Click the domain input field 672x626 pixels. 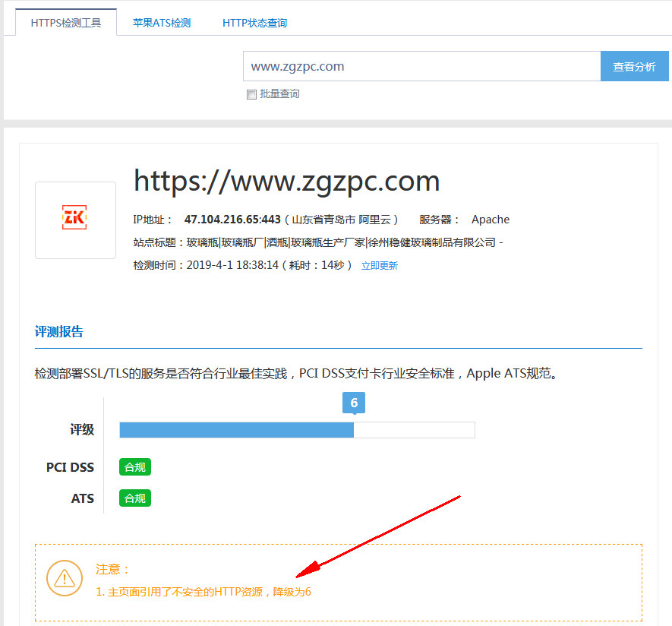coord(421,66)
